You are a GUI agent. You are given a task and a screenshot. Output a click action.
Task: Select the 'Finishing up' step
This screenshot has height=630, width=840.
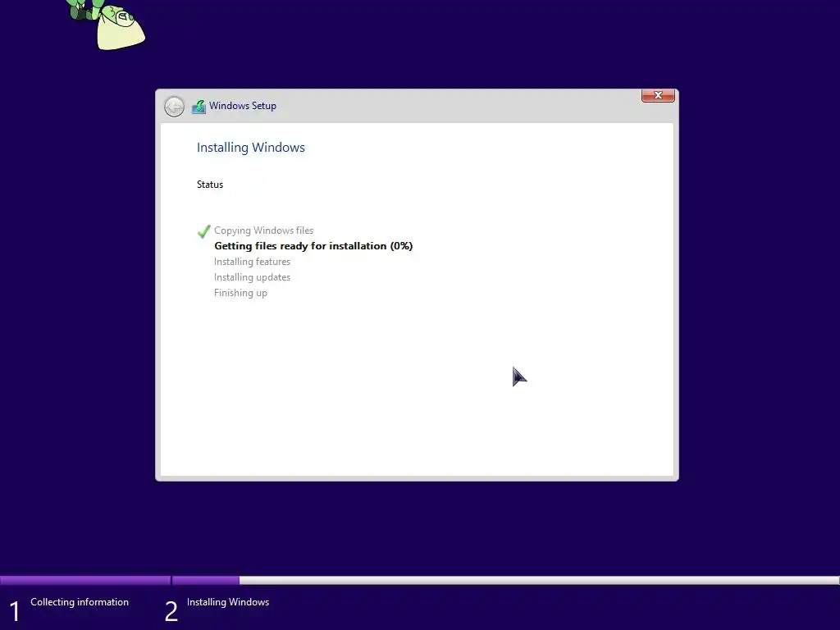(x=240, y=293)
